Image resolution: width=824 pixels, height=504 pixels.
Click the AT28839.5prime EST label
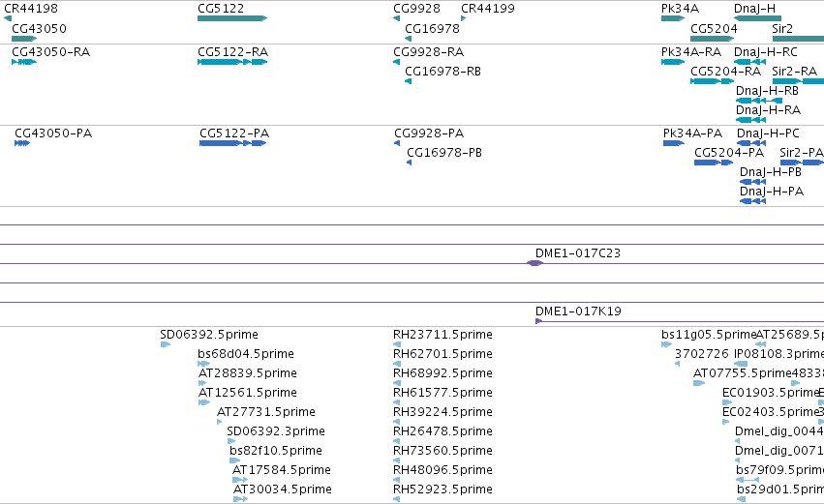click(x=248, y=373)
